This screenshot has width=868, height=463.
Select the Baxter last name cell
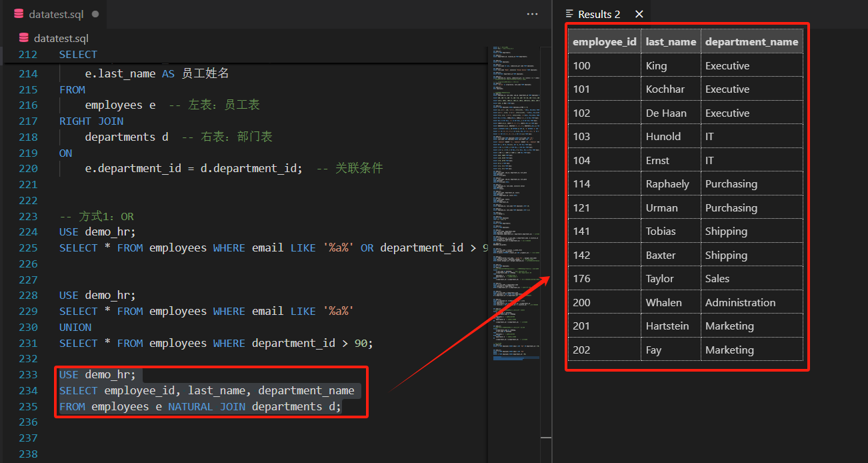[671, 255]
